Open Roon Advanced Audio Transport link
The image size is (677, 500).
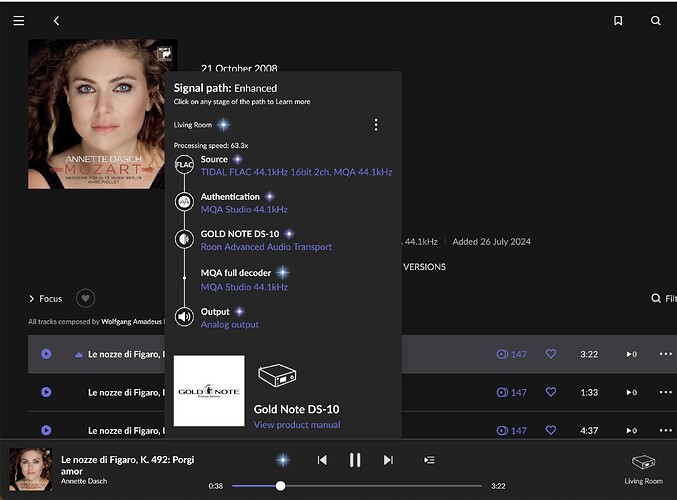click(266, 247)
